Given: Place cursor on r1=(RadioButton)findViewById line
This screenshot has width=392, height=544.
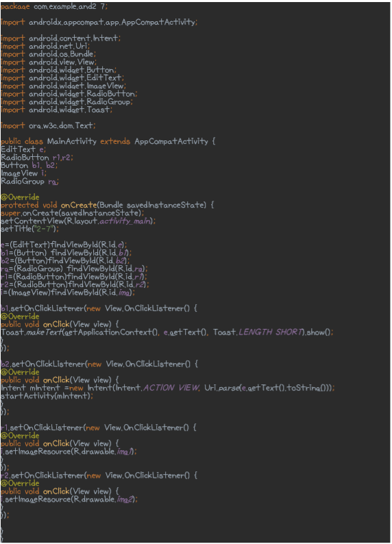Looking at the screenshot, I should (74, 277).
